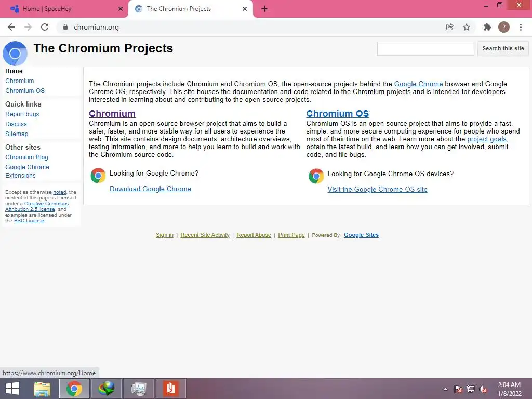
Task: Open Google Chrome Extensions sidebar link
Action: [27, 171]
